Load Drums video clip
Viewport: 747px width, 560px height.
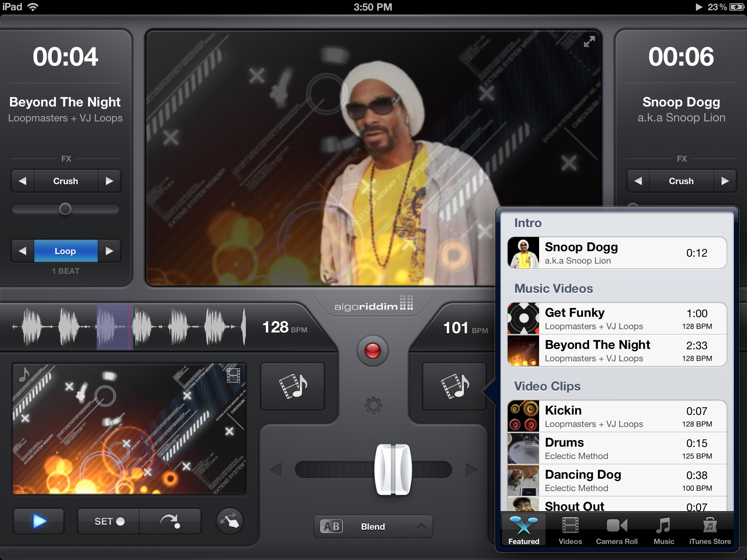(617, 448)
